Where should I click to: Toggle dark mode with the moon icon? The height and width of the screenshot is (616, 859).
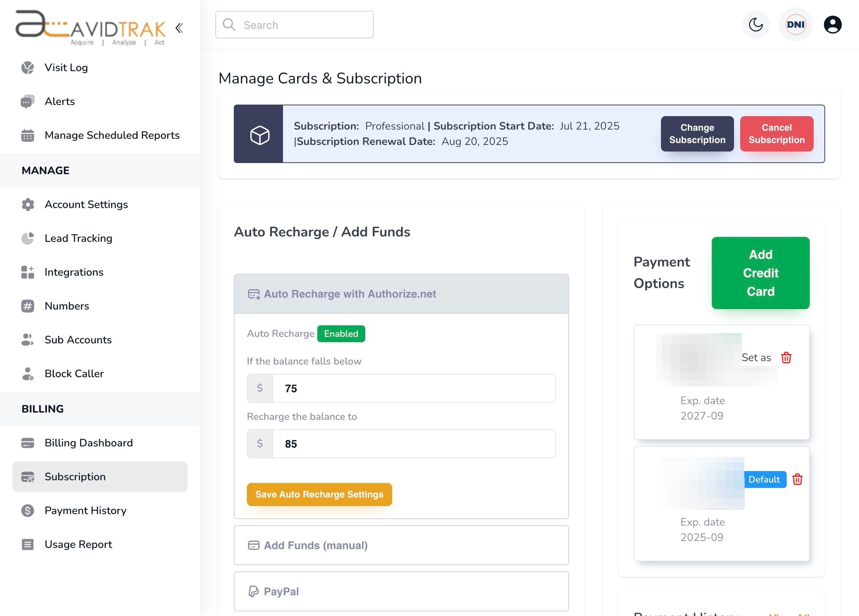(755, 25)
